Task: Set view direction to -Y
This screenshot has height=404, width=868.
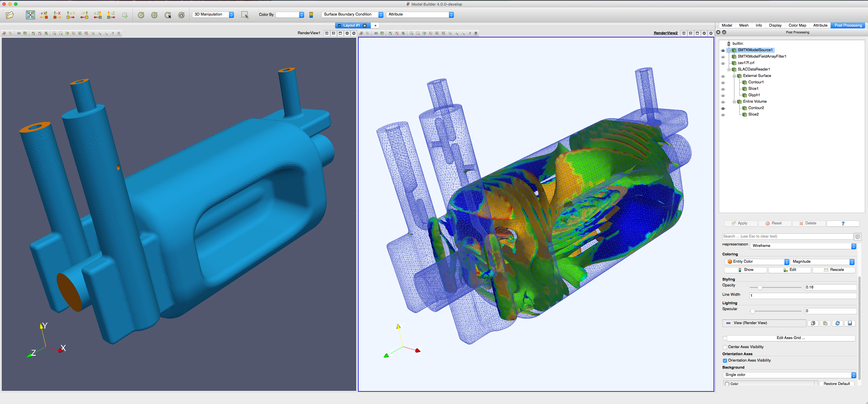Action: pyautogui.click(x=84, y=15)
